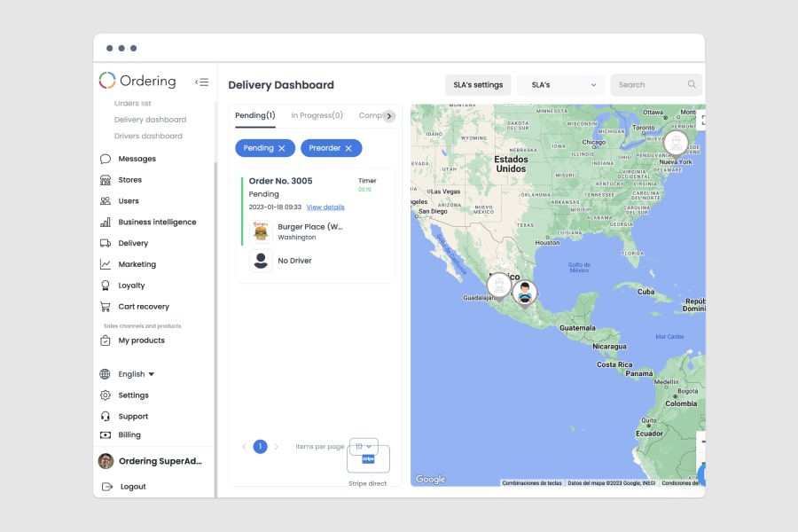
Task: Switch to the cut-off Completed tab
Action: coord(370,115)
